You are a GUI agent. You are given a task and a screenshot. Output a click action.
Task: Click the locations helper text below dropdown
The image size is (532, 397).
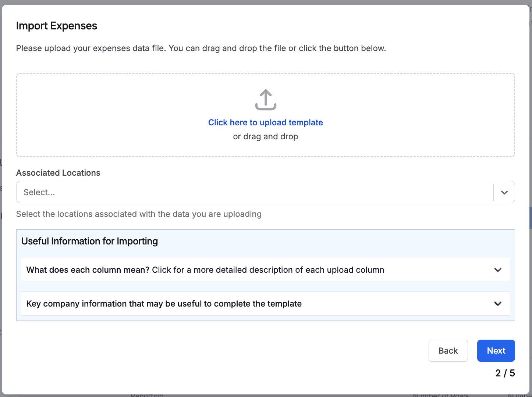click(x=139, y=214)
